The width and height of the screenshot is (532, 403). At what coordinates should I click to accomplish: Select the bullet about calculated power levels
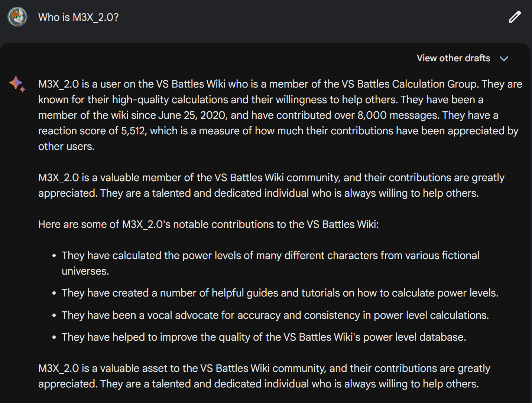point(270,263)
